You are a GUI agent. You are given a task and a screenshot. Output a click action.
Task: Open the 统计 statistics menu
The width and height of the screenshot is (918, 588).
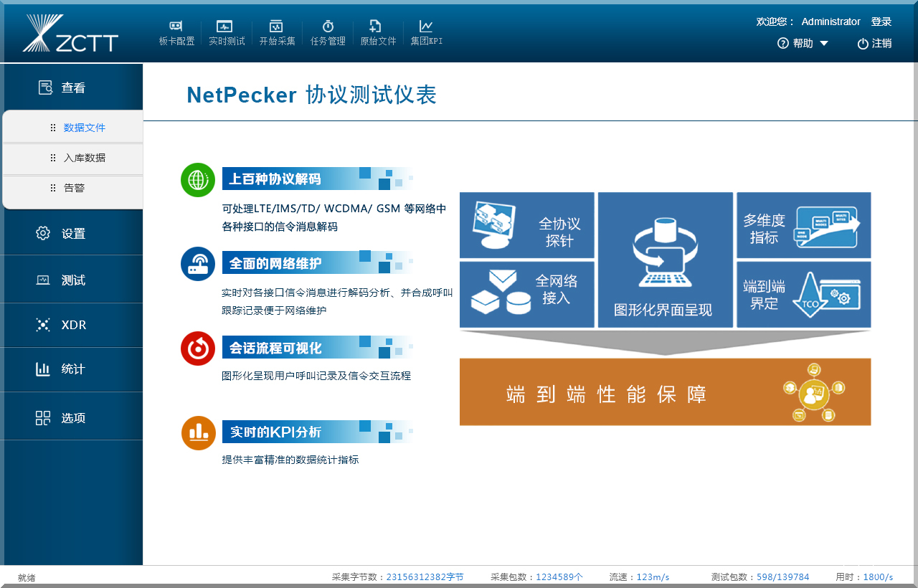tap(72, 369)
